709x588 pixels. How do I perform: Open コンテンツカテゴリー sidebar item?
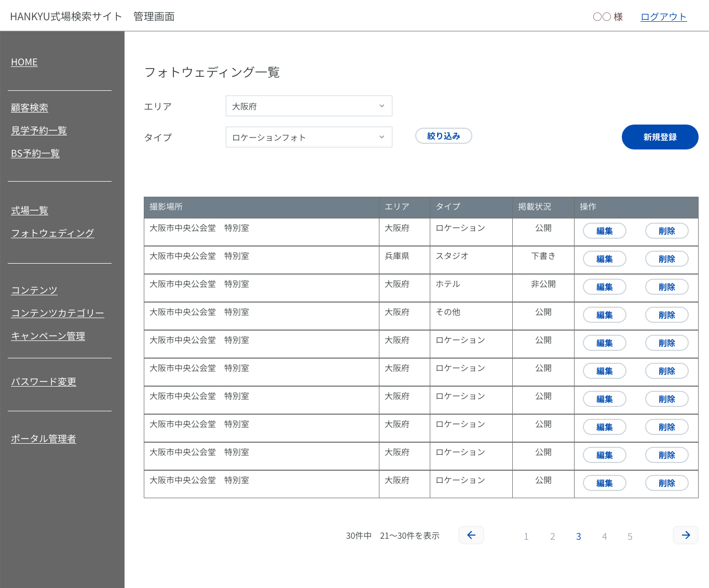[58, 313]
